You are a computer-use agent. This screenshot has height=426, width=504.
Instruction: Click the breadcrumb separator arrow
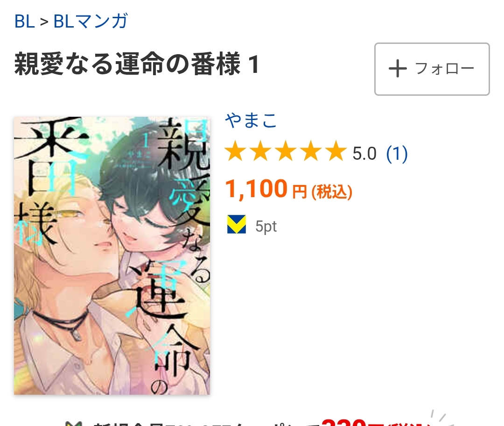point(44,22)
